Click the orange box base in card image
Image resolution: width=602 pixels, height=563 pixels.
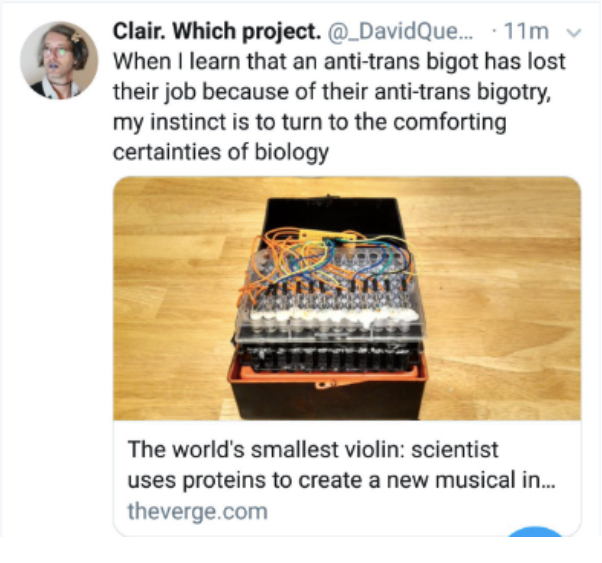[327, 378]
